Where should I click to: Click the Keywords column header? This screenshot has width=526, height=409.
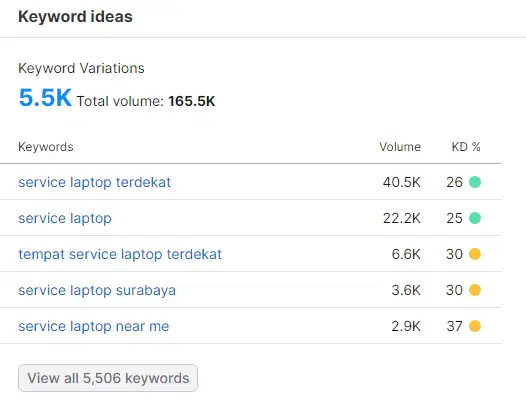coord(46,147)
